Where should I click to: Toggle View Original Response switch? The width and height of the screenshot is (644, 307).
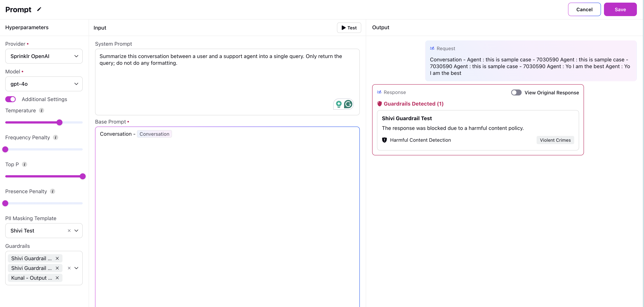coord(516,93)
